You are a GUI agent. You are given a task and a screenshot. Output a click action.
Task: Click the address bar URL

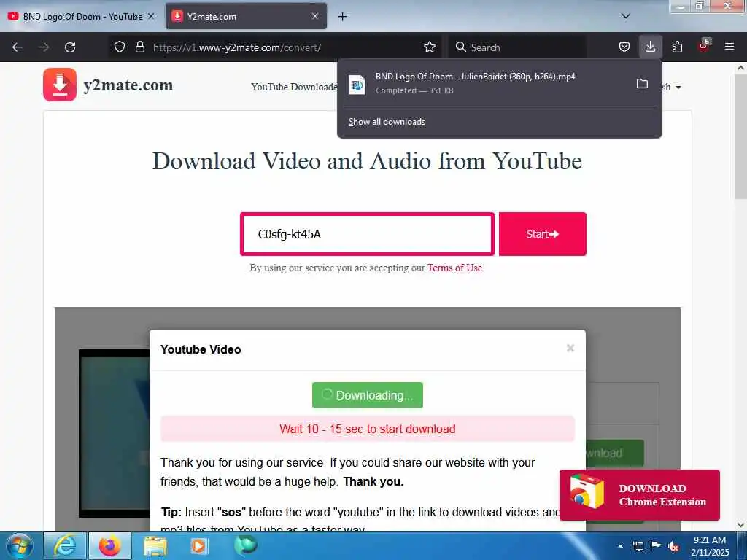237,47
